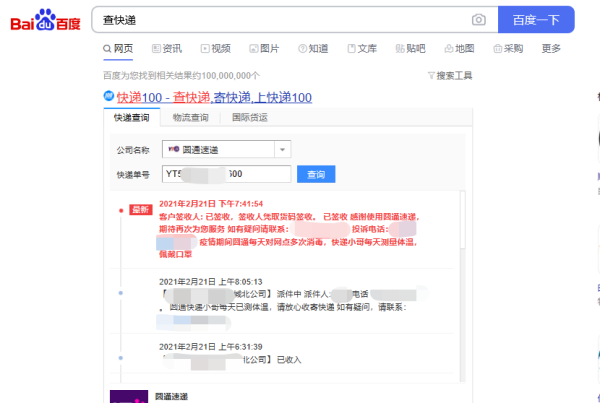Viewport: 600px width, 403px height.
Task: Expand the 公司名称 courier dropdown
Action: [282, 149]
